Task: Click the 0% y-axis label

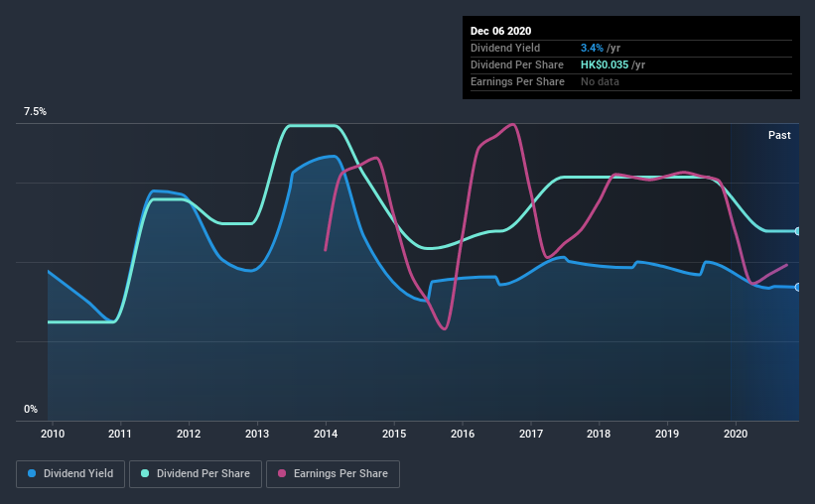Action: [x=31, y=410]
